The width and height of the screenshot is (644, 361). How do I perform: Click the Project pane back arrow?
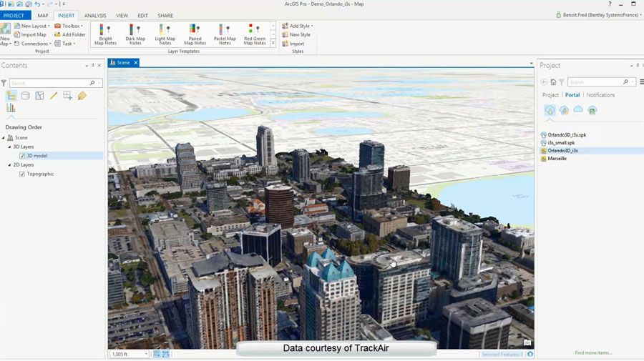click(x=544, y=82)
